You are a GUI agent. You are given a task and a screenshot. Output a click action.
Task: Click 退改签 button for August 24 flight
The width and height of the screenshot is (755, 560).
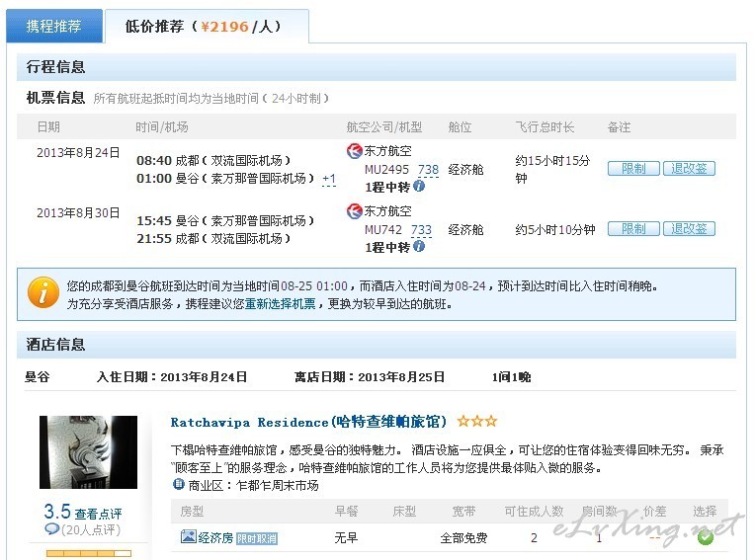click(x=689, y=168)
